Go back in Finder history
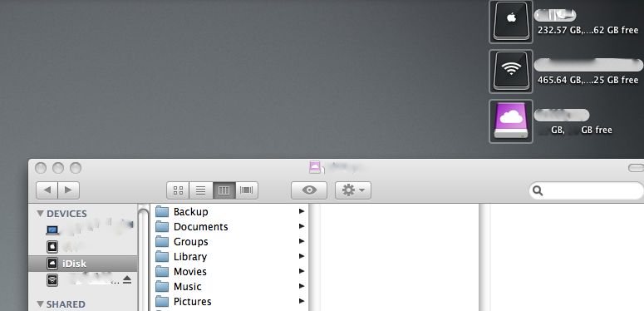644x311 pixels. tap(47, 190)
